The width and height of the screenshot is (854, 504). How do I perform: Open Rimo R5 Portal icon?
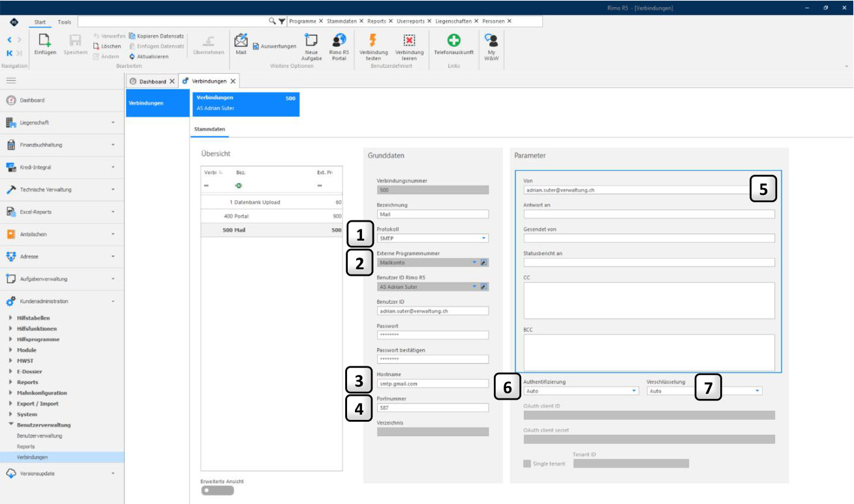pyautogui.click(x=339, y=40)
